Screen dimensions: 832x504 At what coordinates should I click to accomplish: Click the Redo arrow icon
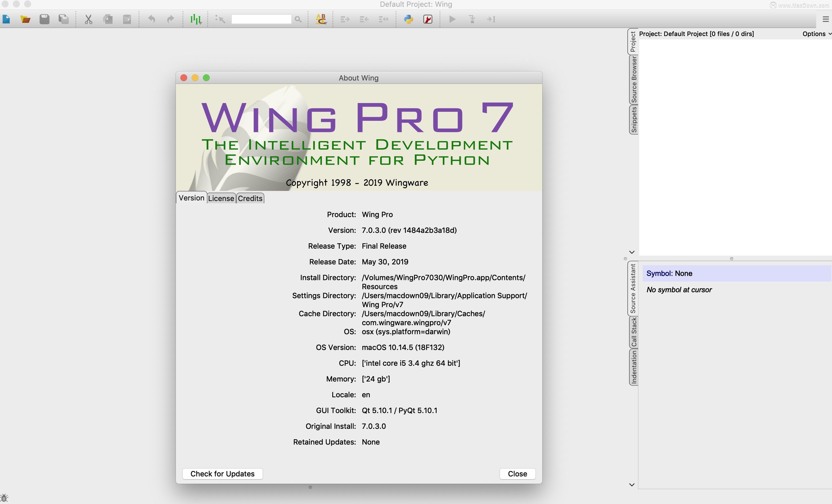point(171,19)
